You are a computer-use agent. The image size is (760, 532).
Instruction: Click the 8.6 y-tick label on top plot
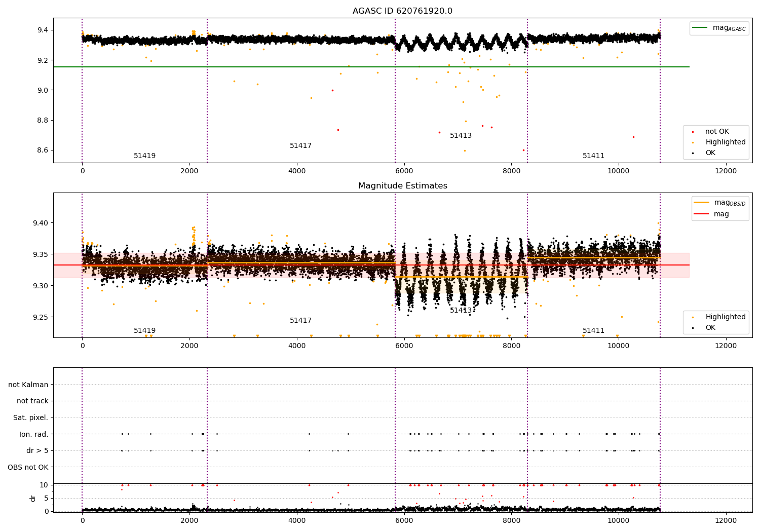[43, 150]
